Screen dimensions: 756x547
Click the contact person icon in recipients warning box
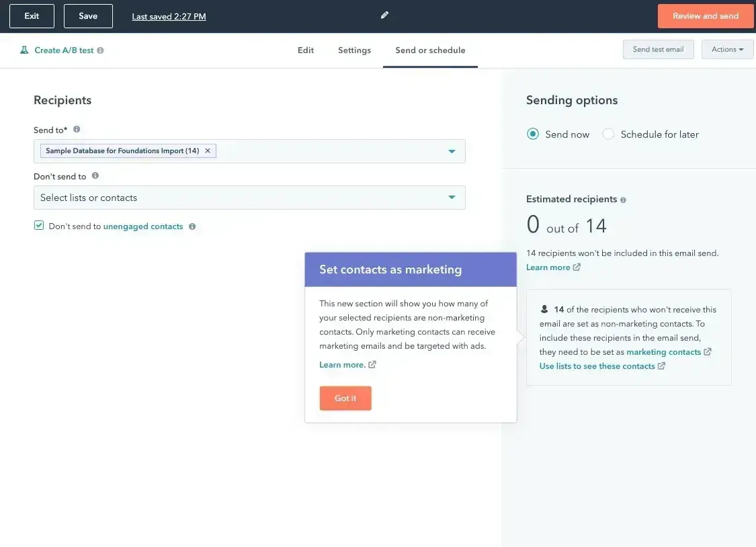[x=544, y=309]
